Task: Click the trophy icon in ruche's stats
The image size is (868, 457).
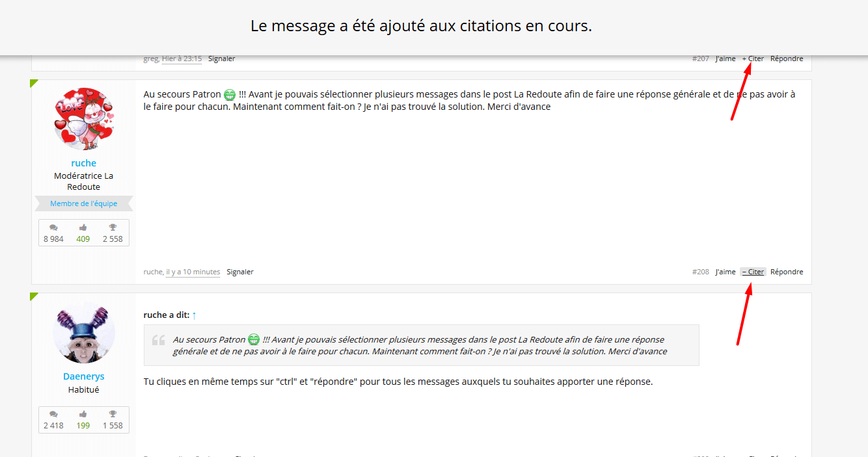Action: tap(113, 228)
